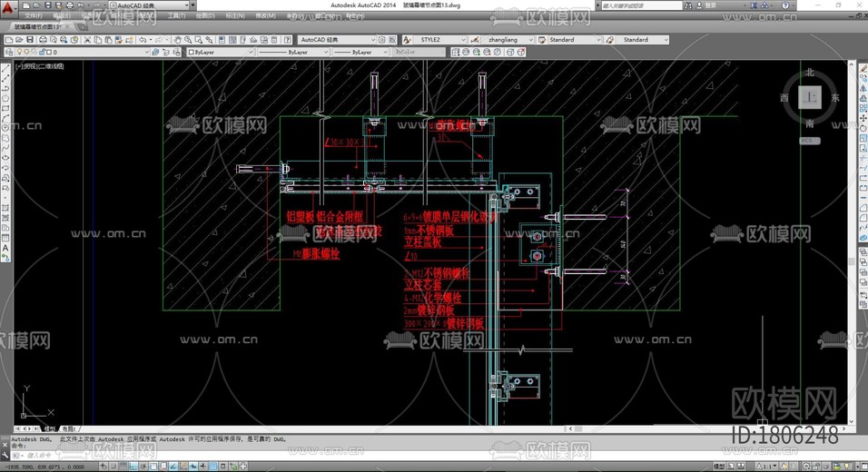Toggle the layer 0 lock icon
This screenshot has height=472, width=868.
point(42,52)
